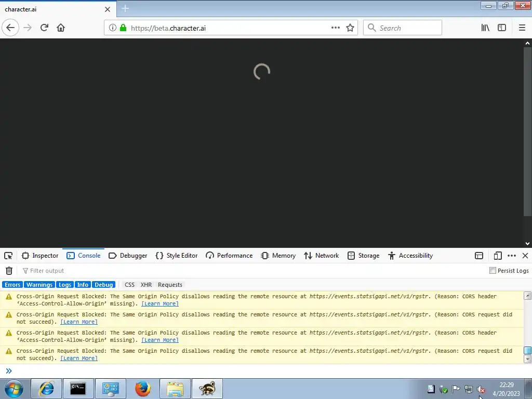Toggle responsive design mode icon
Viewport: 532px width, 399px height.
[498, 256]
